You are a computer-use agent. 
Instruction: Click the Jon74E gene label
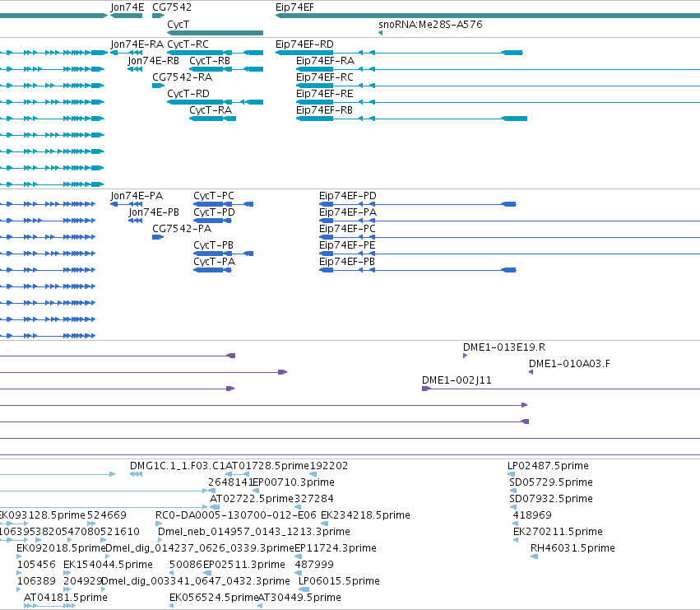(x=127, y=7)
